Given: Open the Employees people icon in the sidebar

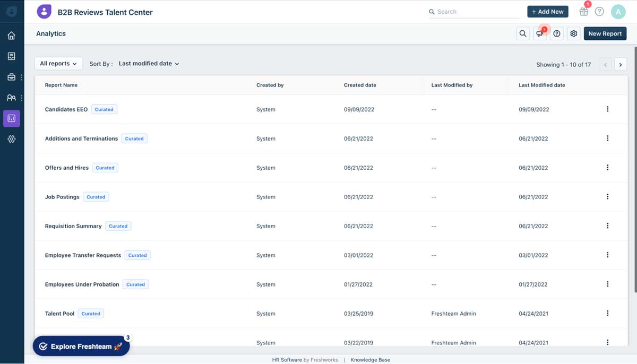Looking at the screenshot, I should click(11, 98).
